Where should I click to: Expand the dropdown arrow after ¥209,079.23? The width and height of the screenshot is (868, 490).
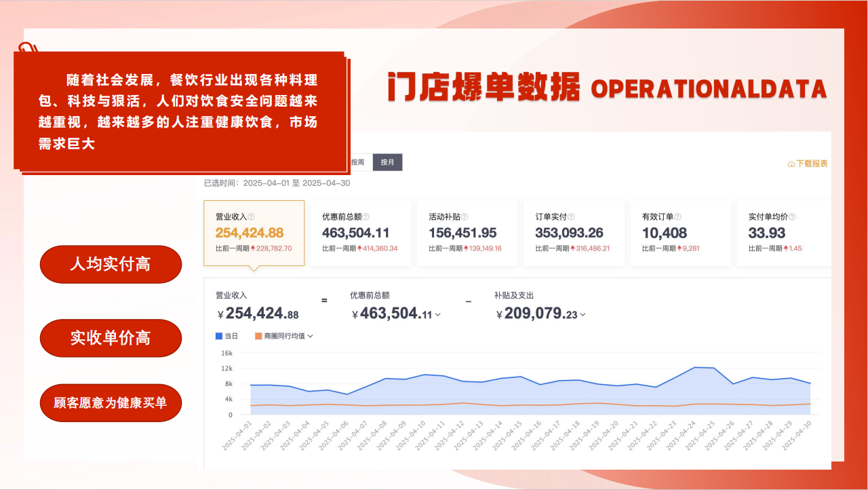tap(583, 314)
